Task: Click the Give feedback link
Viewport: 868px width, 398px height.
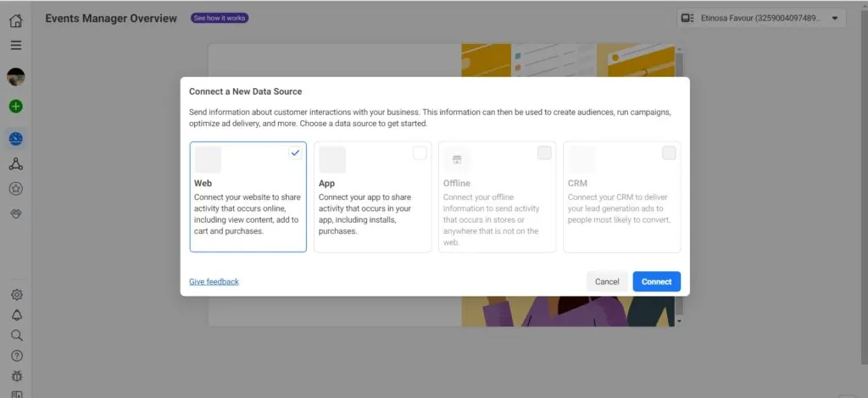Action: (214, 282)
